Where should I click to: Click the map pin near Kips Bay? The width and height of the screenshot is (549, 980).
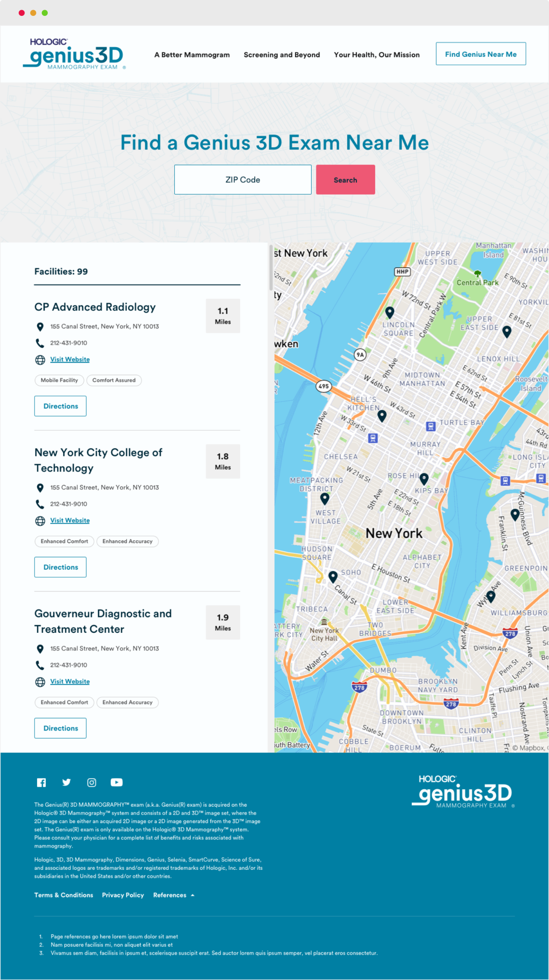(424, 478)
